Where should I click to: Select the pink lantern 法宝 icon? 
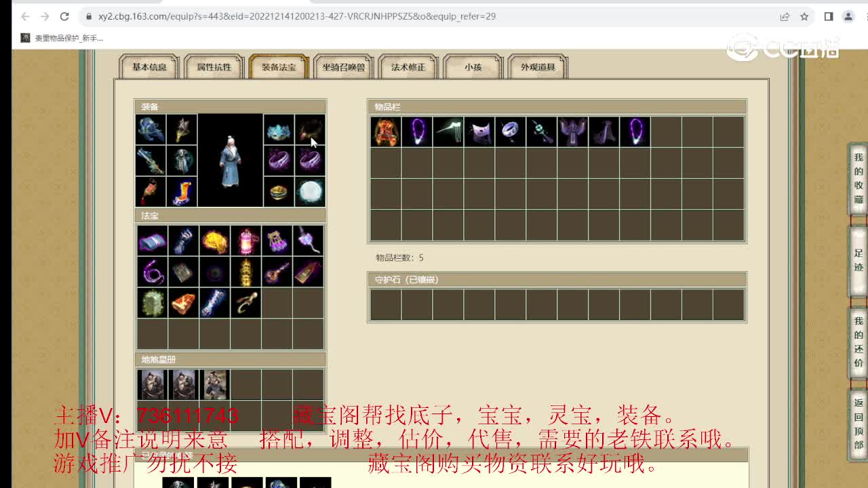[x=245, y=241]
